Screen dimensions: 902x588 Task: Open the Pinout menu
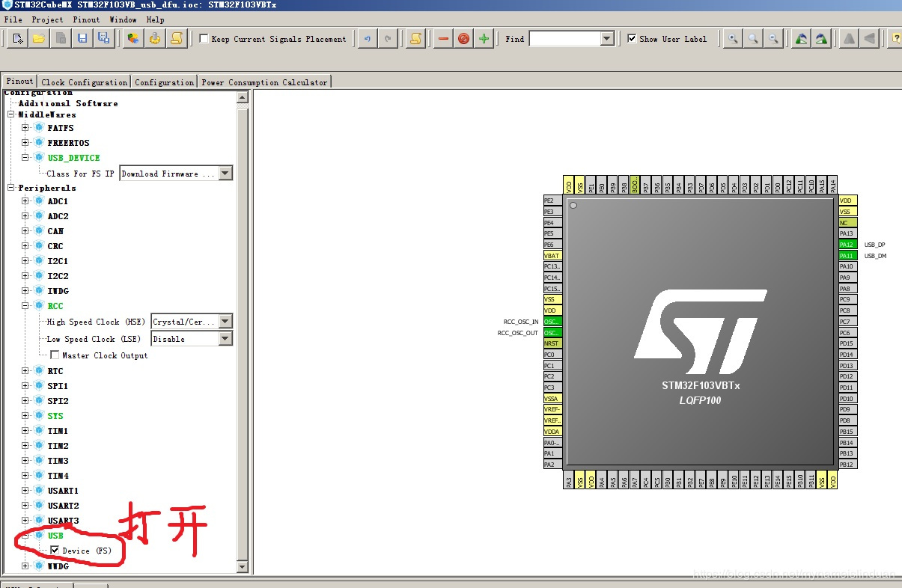coord(86,19)
